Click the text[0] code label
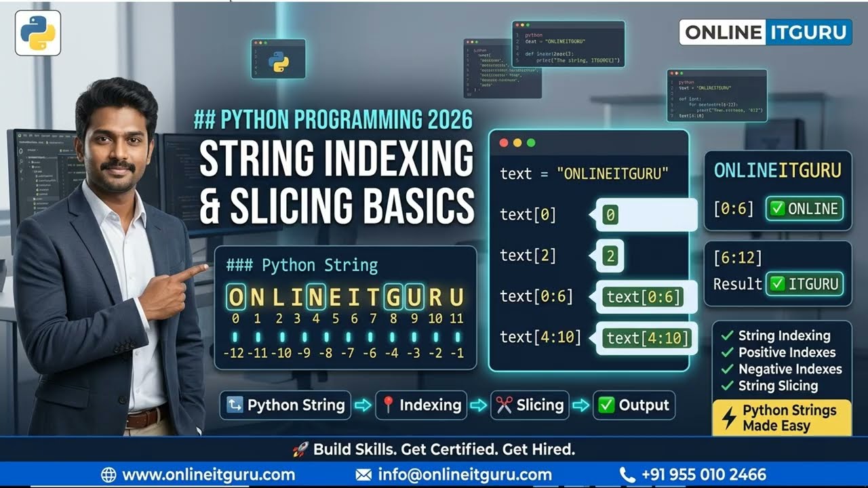This screenshot has height=488, width=868. [x=528, y=215]
